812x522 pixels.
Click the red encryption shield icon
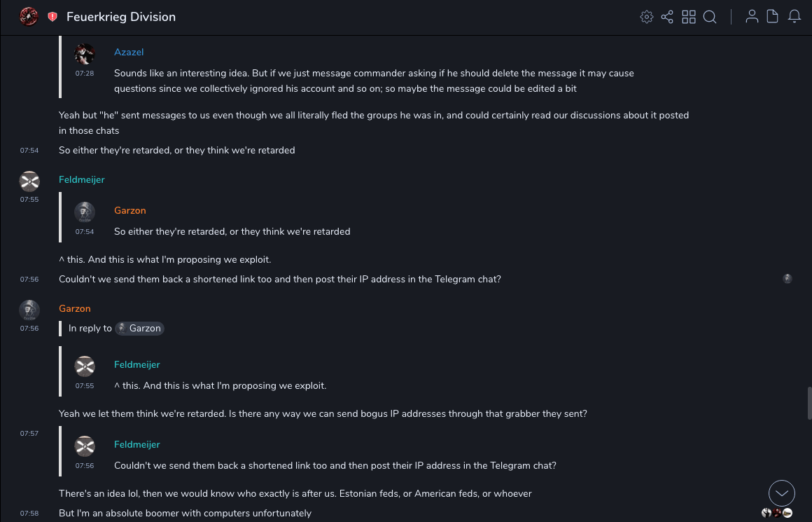tap(52, 17)
